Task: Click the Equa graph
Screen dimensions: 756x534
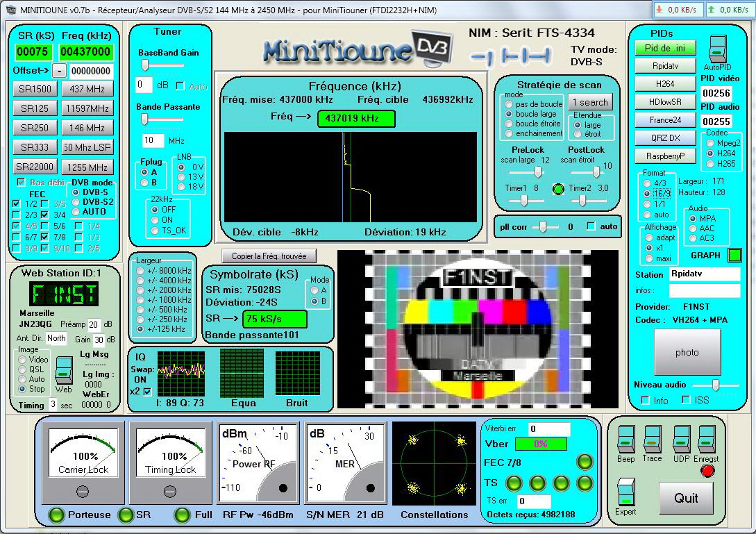Action: (242, 374)
